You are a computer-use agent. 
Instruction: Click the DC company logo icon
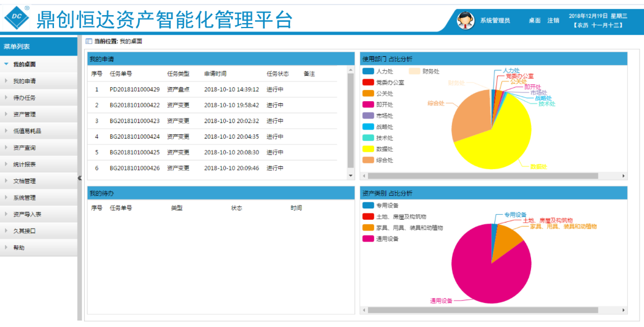point(16,19)
